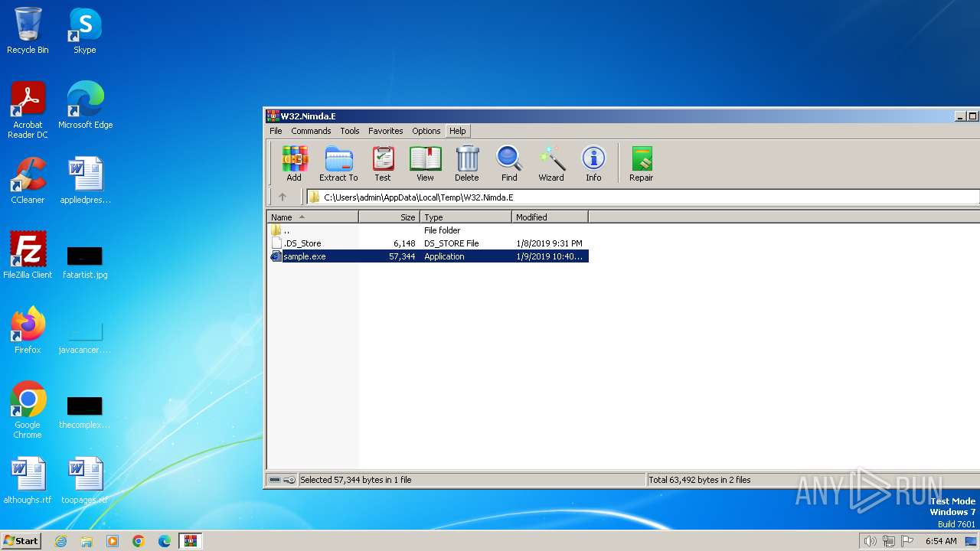
Task: Open Chrome from the taskbar
Action: [139, 541]
